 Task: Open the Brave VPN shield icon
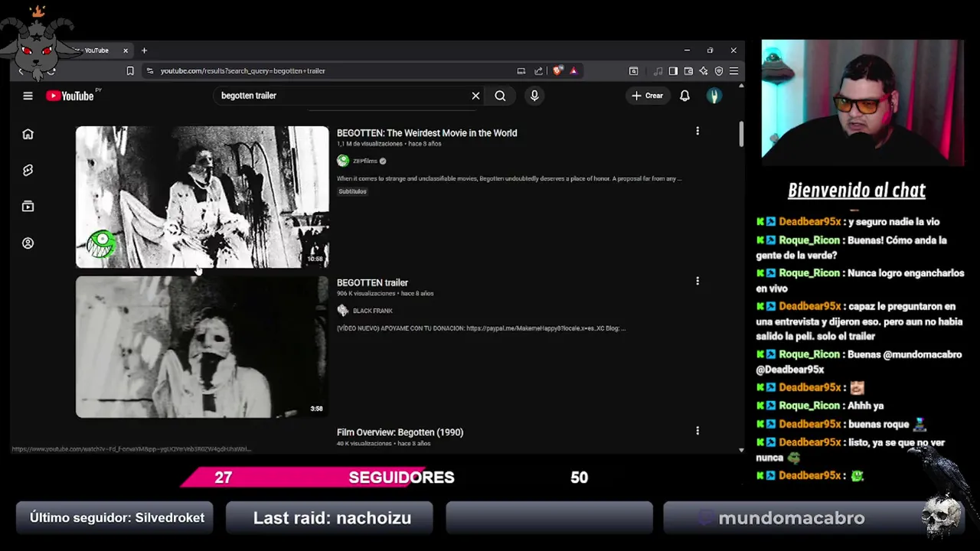pyautogui.click(x=719, y=70)
